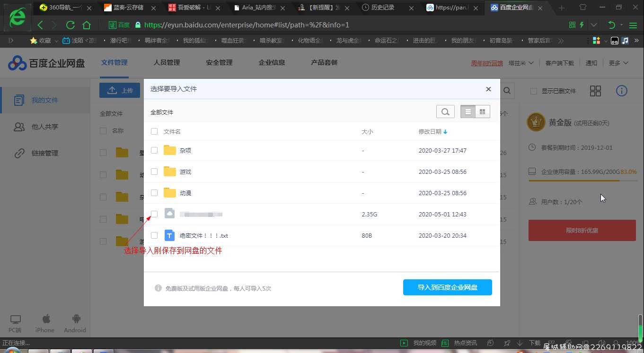Screen dimensions: 644x353
Task: Click the Android app download icon
Action: pos(75,324)
